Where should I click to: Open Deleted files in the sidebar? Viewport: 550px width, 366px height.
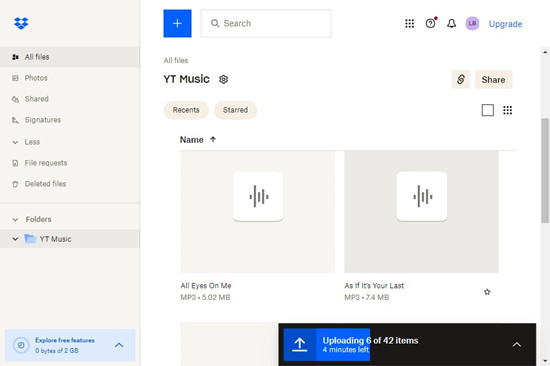(x=70, y=184)
